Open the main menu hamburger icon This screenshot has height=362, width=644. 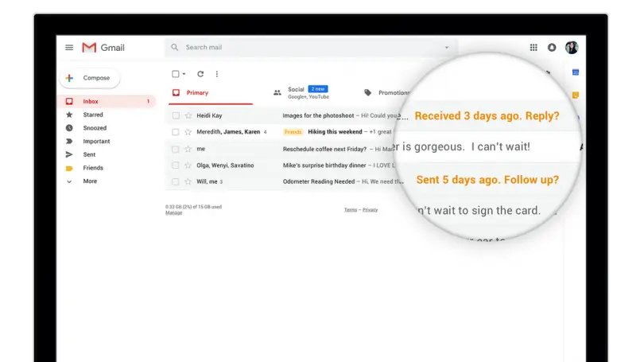(69, 48)
